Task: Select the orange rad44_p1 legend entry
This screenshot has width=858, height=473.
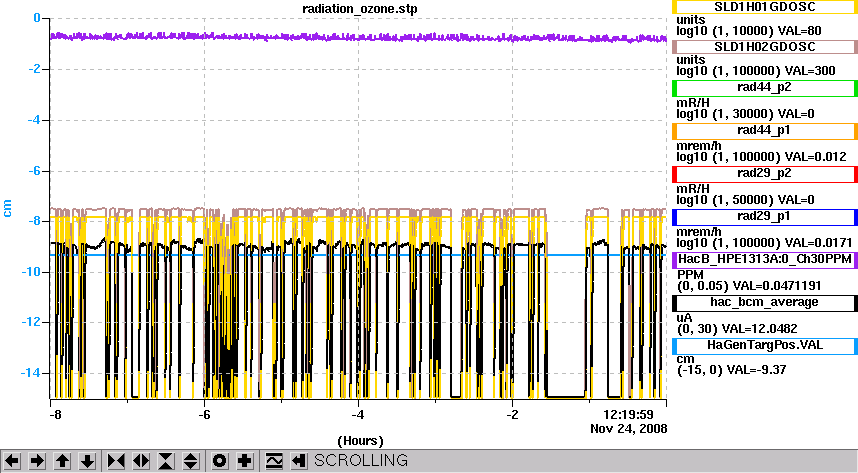Action: pos(764,131)
